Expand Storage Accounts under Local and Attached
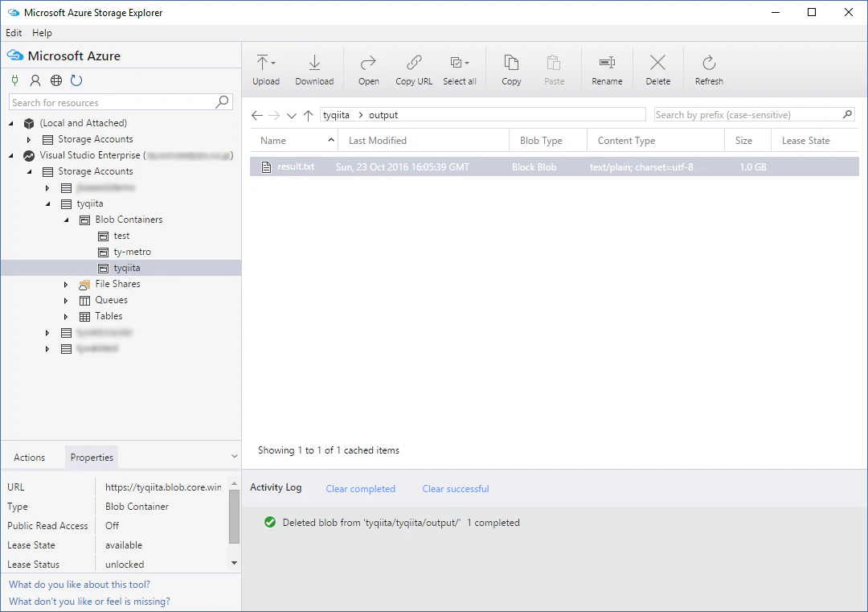The image size is (868, 612). tap(29, 140)
